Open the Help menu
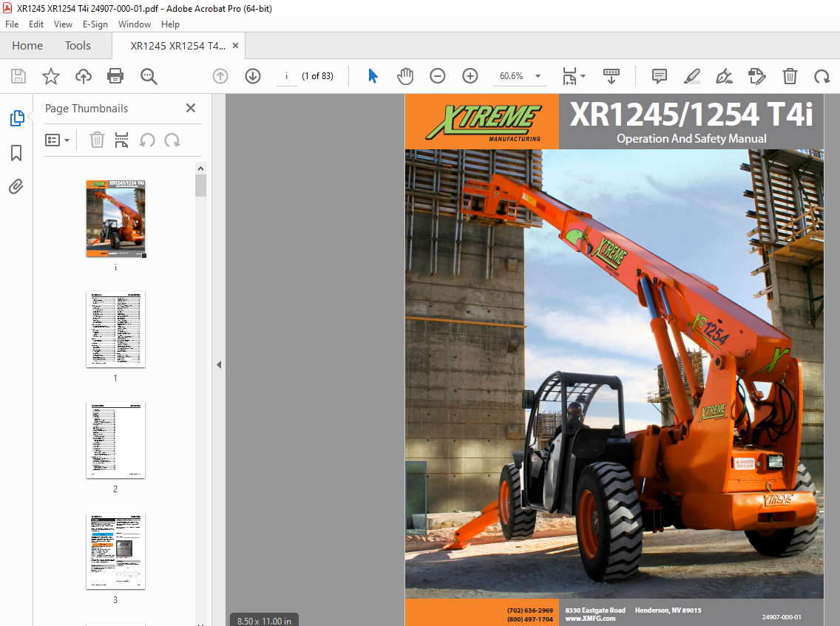The height and width of the screenshot is (626, 840). (170, 24)
